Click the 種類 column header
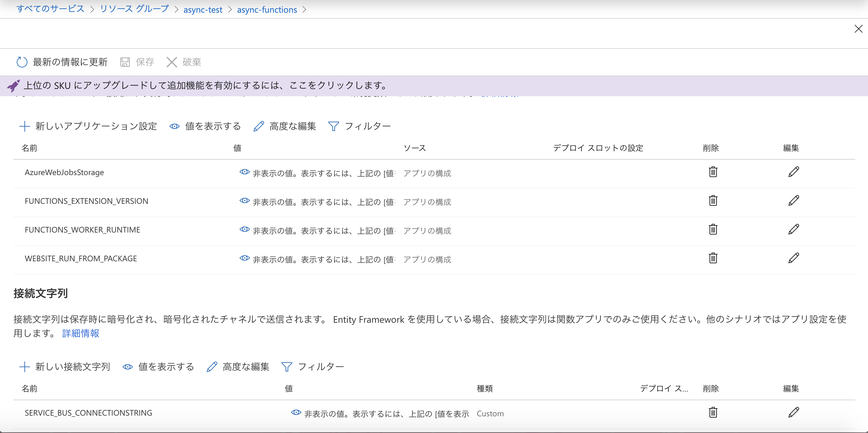This screenshot has width=868, height=433. 484,389
